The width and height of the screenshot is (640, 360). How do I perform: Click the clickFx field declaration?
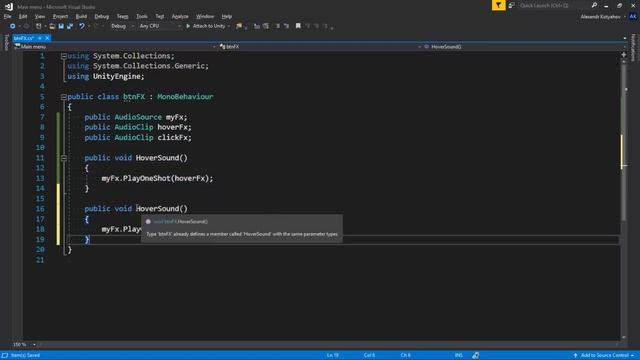(138, 138)
